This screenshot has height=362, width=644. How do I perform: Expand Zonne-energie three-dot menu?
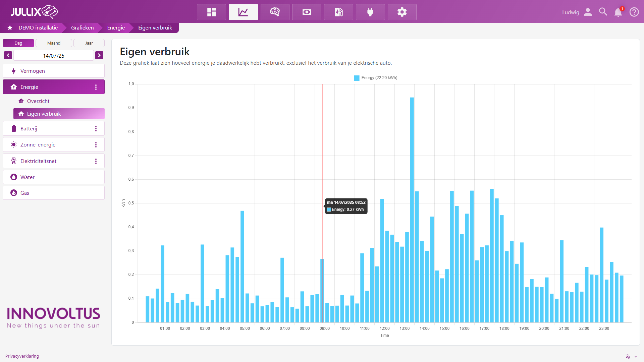(96, 145)
